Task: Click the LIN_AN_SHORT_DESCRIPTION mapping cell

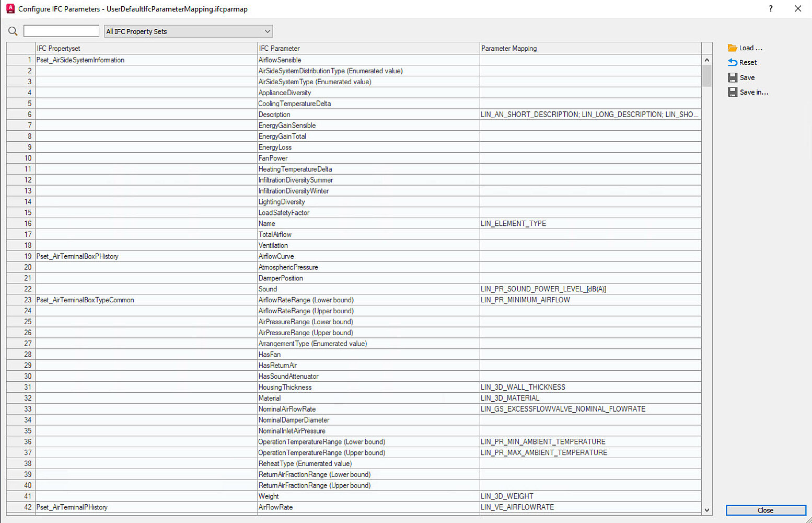Action: [590, 115]
